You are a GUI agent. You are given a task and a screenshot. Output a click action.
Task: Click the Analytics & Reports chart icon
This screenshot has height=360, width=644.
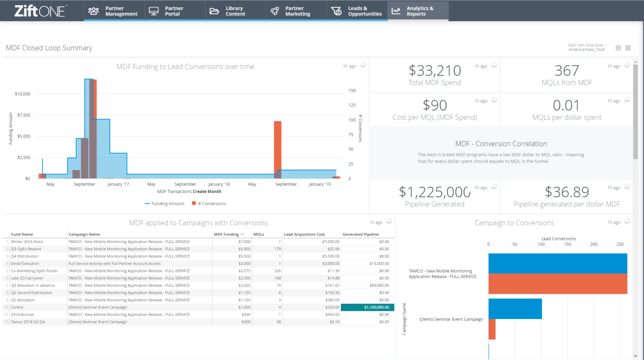pos(395,11)
